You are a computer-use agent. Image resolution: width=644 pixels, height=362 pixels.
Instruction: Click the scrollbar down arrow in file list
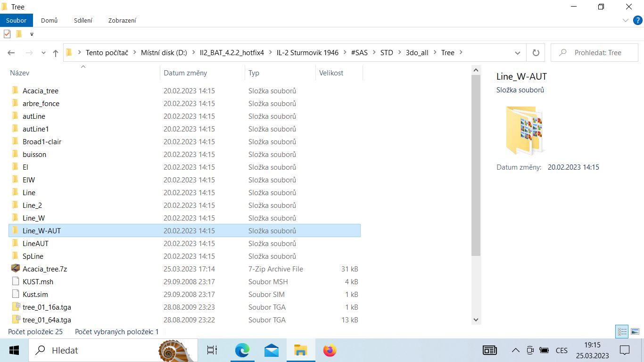coord(476,320)
